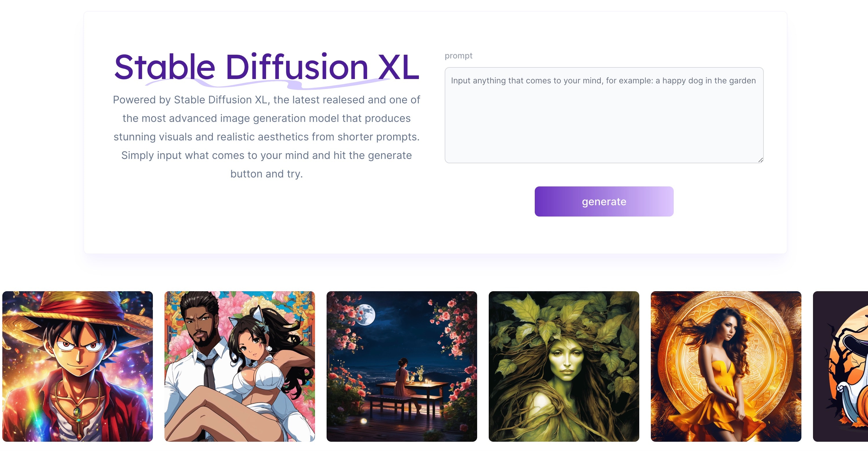Select the partially visible Halloween thumbnail
This screenshot has width=868, height=451.
coord(840,366)
